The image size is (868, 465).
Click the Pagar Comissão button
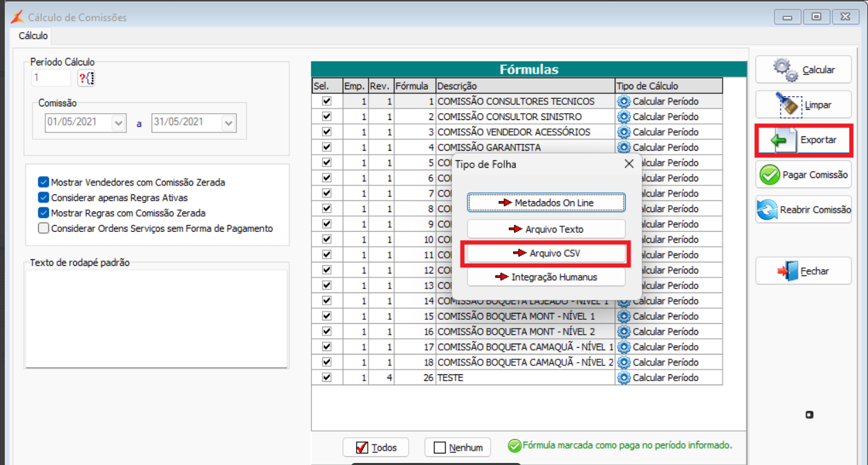803,175
